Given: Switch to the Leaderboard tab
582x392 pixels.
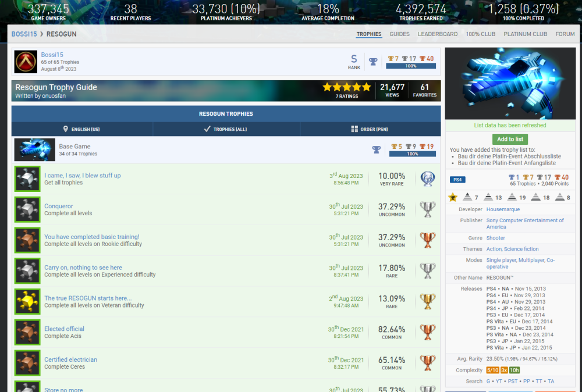Looking at the screenshot, I should (438, 34).
